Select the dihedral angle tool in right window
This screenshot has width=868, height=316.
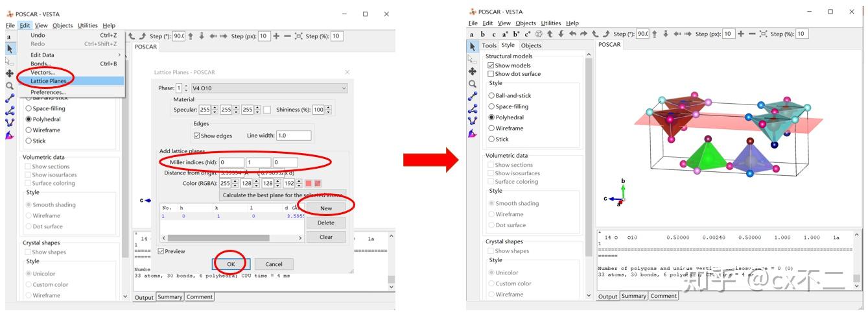473,121
